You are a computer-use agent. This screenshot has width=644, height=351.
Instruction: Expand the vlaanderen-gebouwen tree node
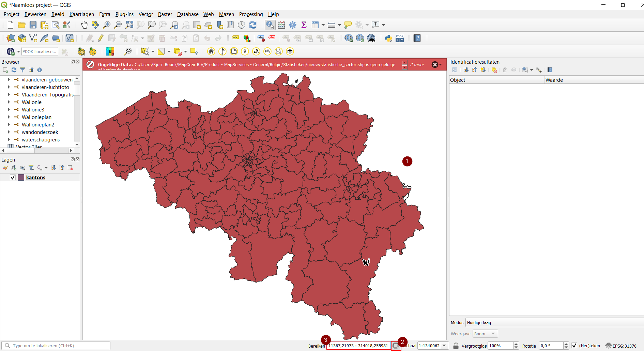(9, 79)
